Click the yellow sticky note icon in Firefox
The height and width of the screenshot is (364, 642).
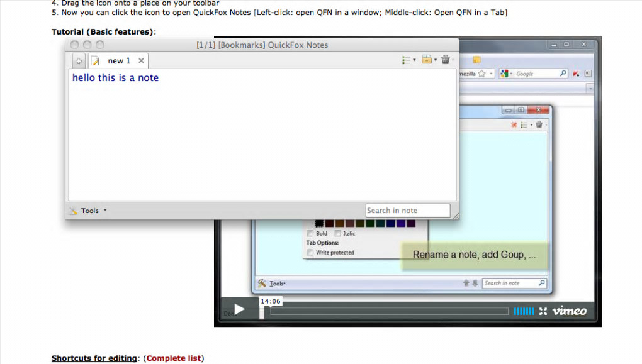[x=476, y=60]
